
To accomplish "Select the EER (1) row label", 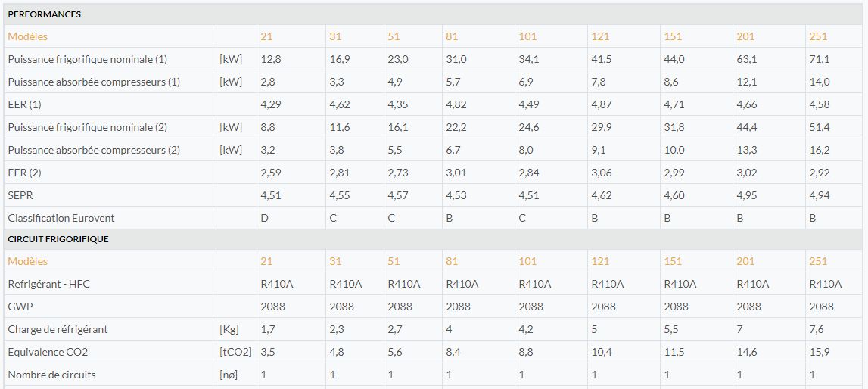I will point(24,104).
